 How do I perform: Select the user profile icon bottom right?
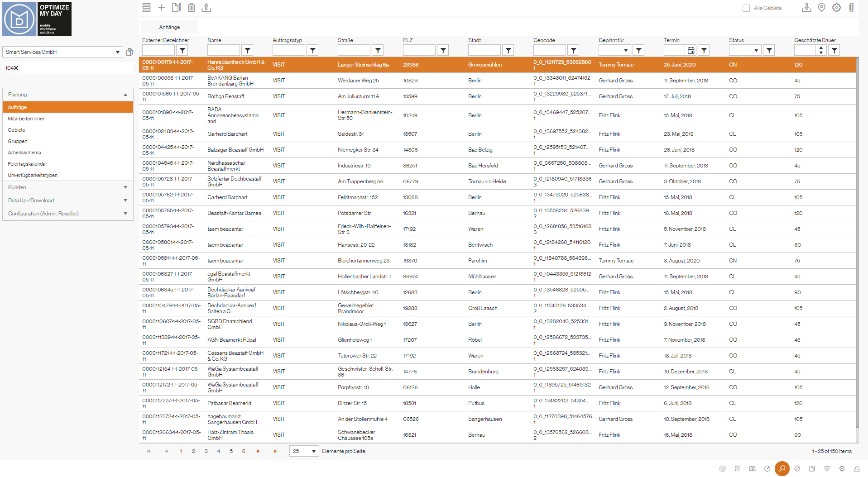(857, 469)
